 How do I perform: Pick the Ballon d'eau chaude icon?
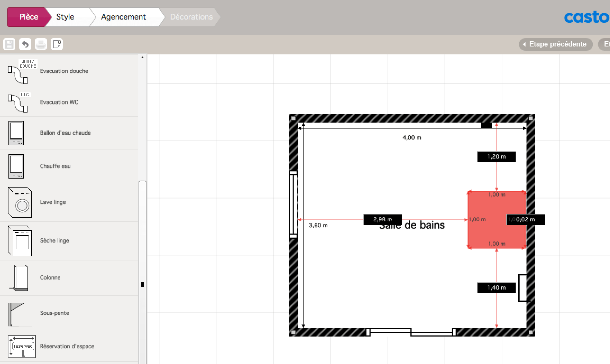pyautogui.click(x=16, y=133)
